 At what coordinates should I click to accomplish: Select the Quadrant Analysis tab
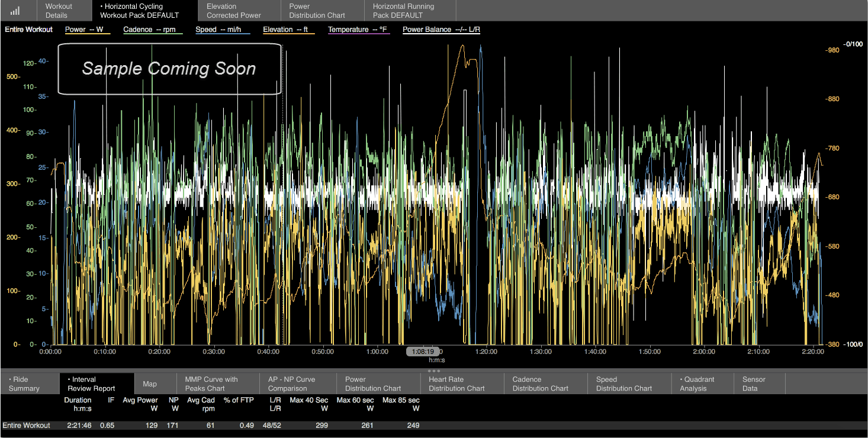(x=703, y=384)
